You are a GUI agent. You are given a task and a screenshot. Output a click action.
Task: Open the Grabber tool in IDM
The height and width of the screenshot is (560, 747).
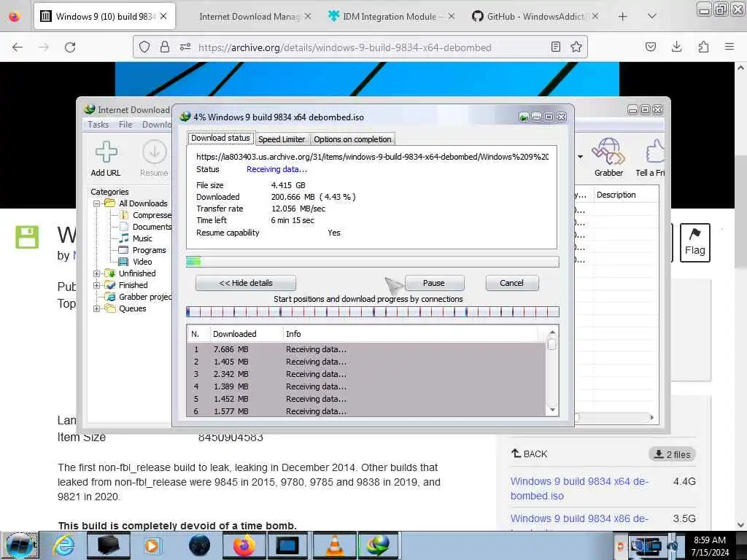(608, 152)
